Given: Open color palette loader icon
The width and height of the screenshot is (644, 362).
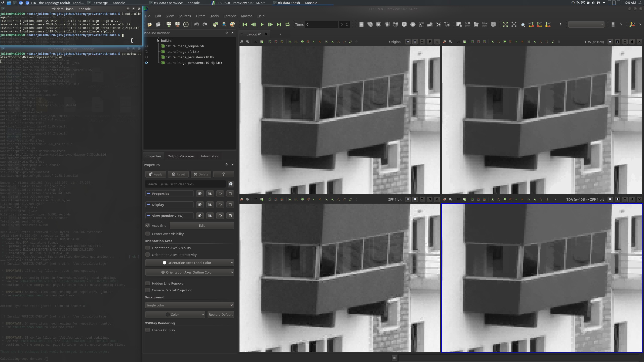Looking at the screenshot, I should coord(232,24).
